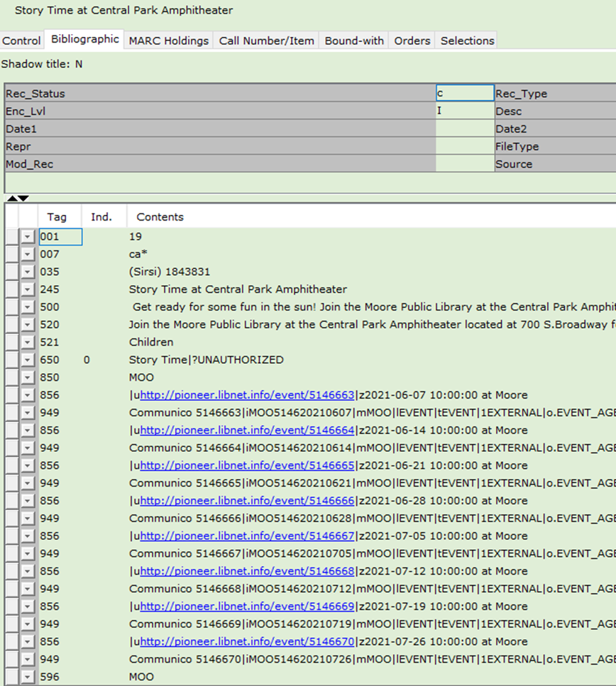Open the MARC Holdings tab
The height and width of the screenshot is (686, 616).
point(168,40)
